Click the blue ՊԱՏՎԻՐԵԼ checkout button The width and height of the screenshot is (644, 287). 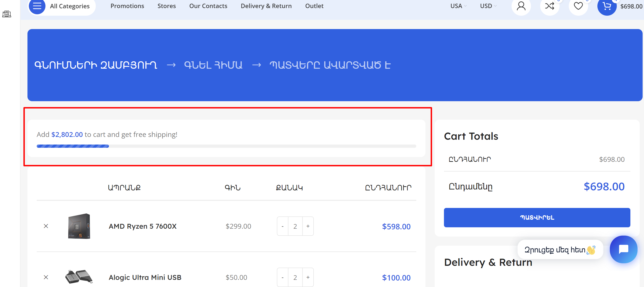coord(537,218)
